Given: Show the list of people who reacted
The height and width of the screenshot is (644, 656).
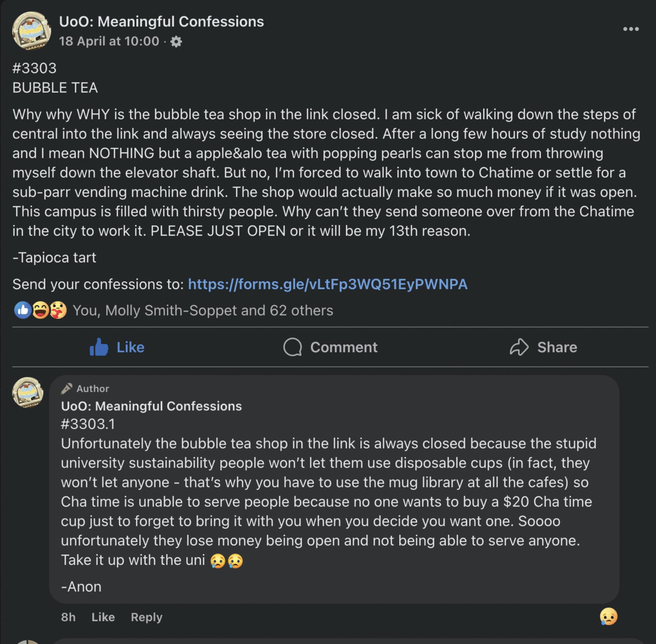Looking at the screenshot, I should click(x=202, y=310).
